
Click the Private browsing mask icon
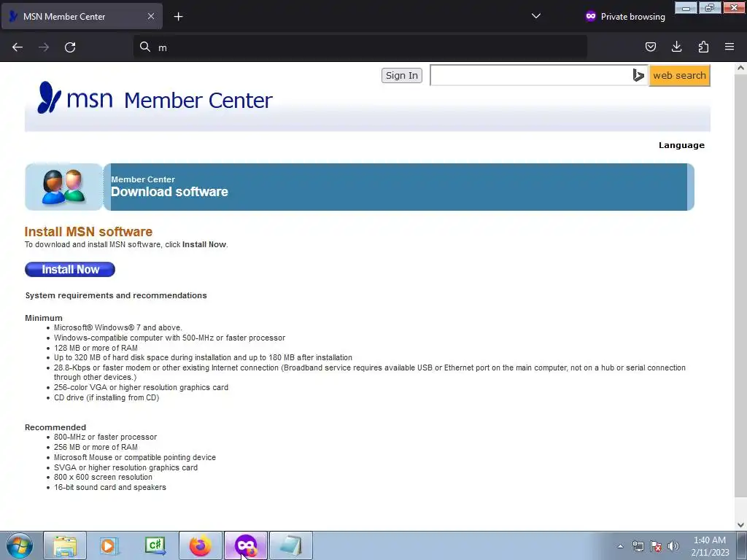(x=591, y=16)
